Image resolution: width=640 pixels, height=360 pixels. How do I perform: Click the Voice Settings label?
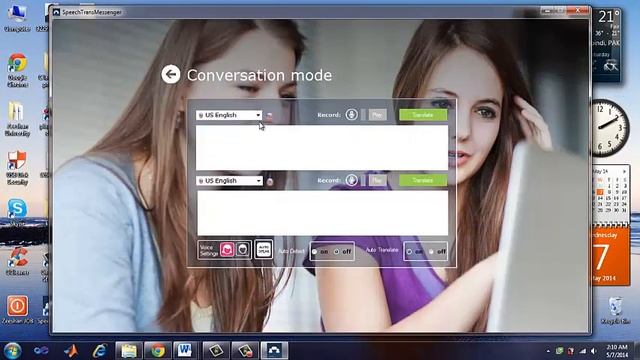209,250
